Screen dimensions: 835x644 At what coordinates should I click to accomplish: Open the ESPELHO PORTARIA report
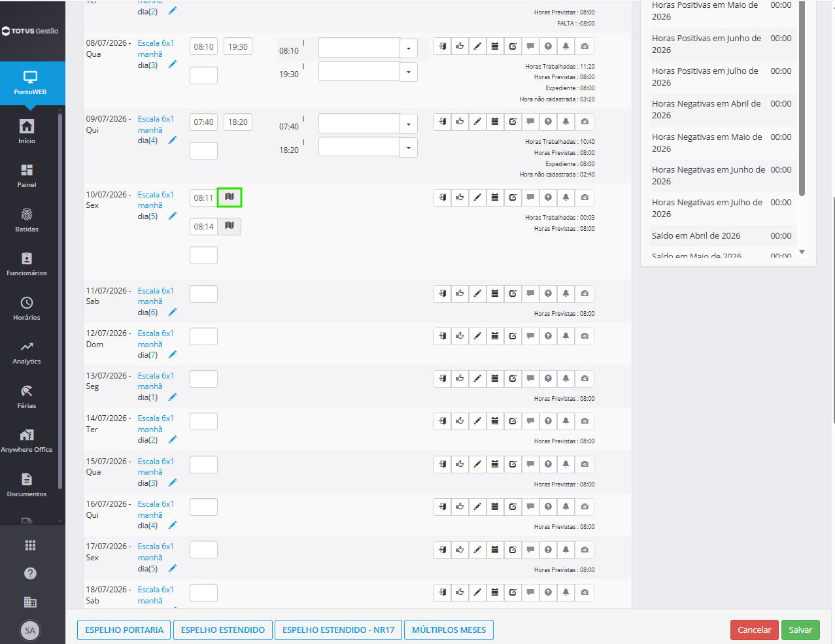[x=124, y=630]
